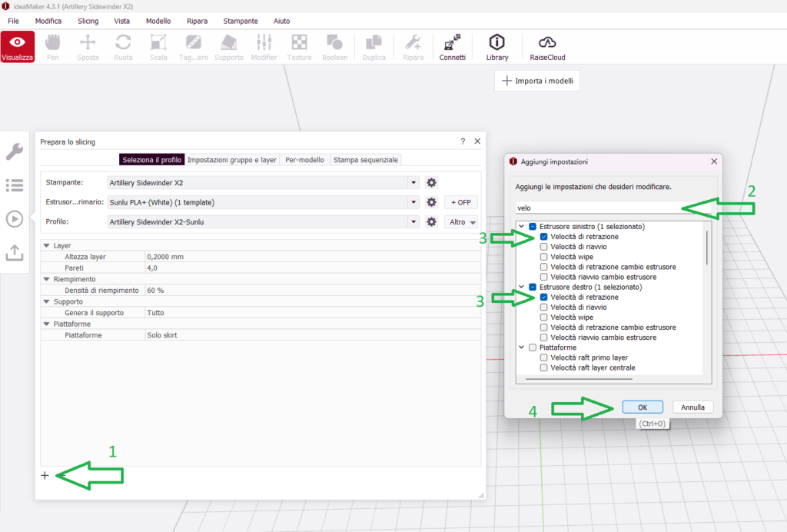
Task: Switch to Impostazioni gruppo e layer tab
Action: coord(232,160)
